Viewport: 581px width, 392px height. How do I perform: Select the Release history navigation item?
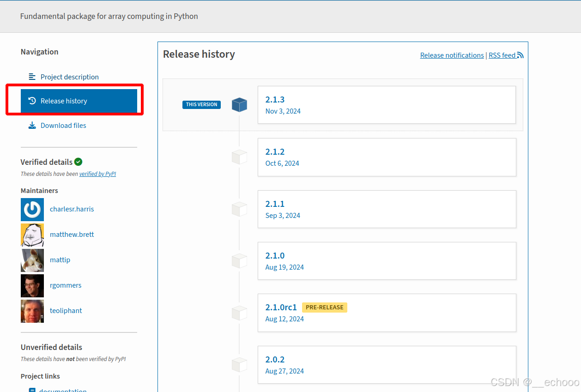pos(79,101)
